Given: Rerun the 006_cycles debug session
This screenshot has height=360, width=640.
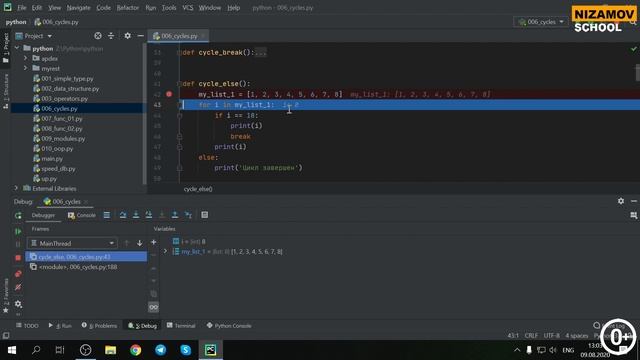Looking at the screenshot, I should click(x=18, y=216).
